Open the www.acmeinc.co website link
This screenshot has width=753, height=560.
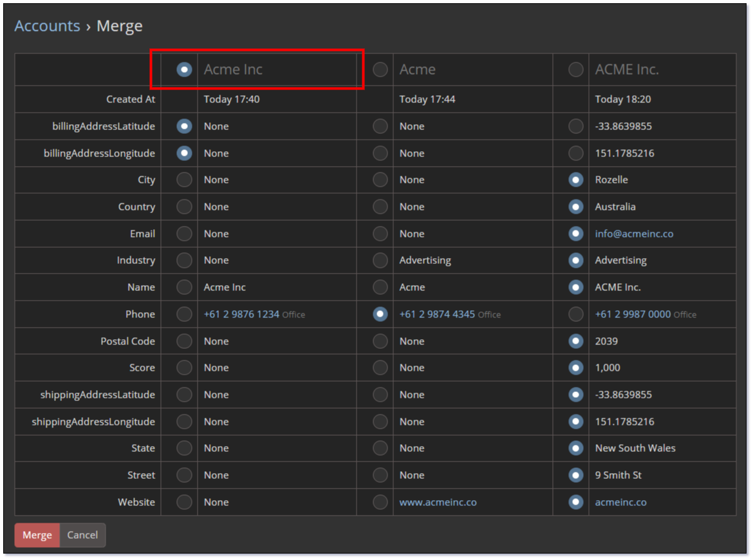coord(438,502)
